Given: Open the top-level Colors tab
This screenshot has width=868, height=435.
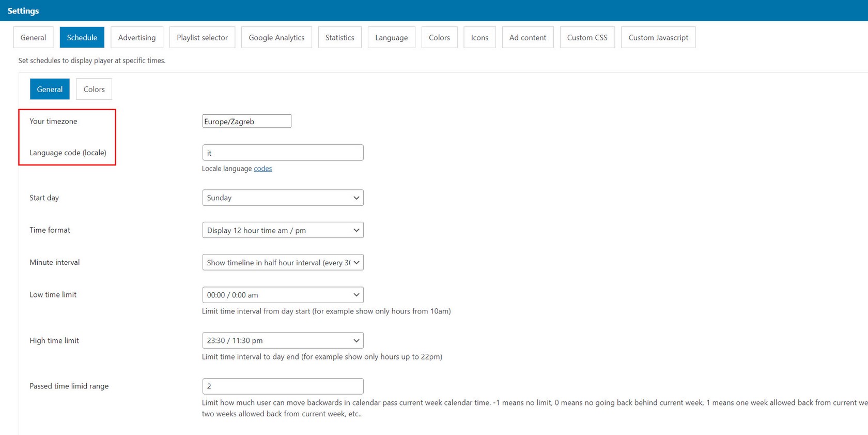Looking at the screenshot, I should pyautogui.click(x=439, y=37).
